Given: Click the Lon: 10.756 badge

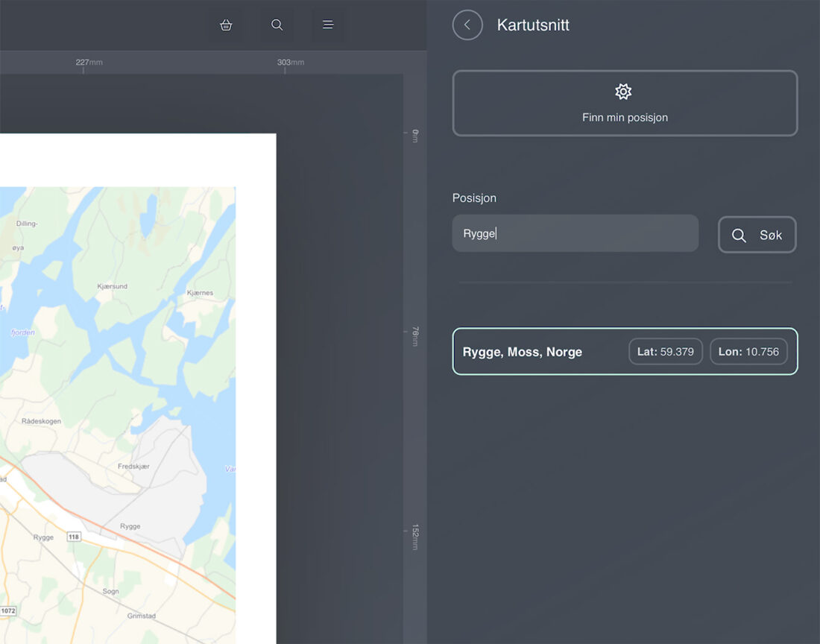Looking at the screenshot, I should pos(748,352).
